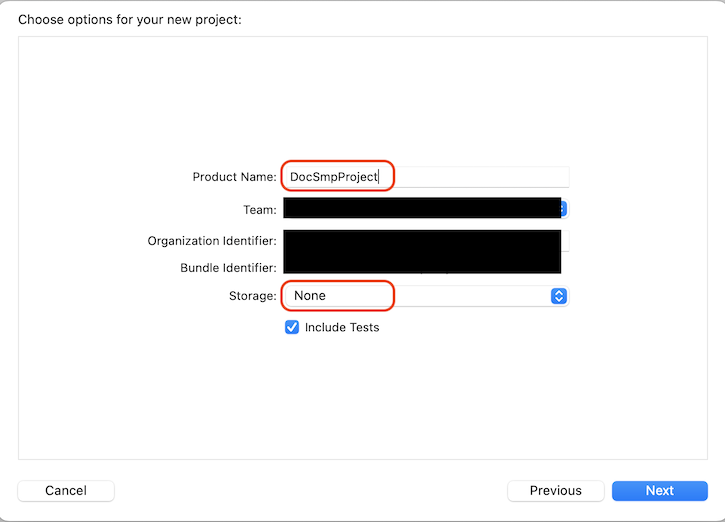Click the Product Name label
Image resolution: width=725 pixels, height=522 pixels.
coord(234,177)
